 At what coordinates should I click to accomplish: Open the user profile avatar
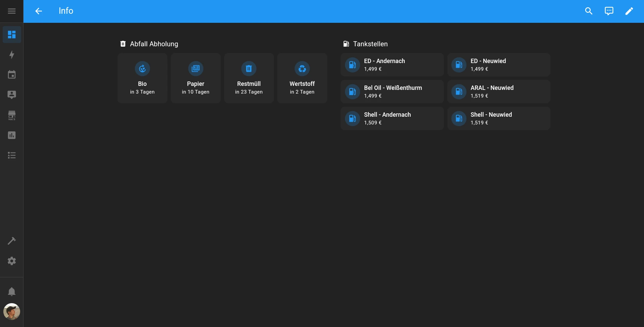12,312
